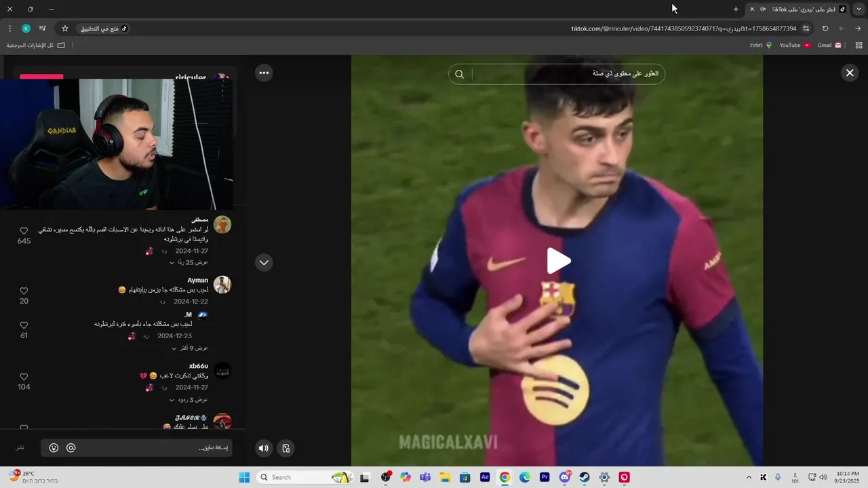Click the xb66u username
The image size is (868, 488).
(199, 366)
